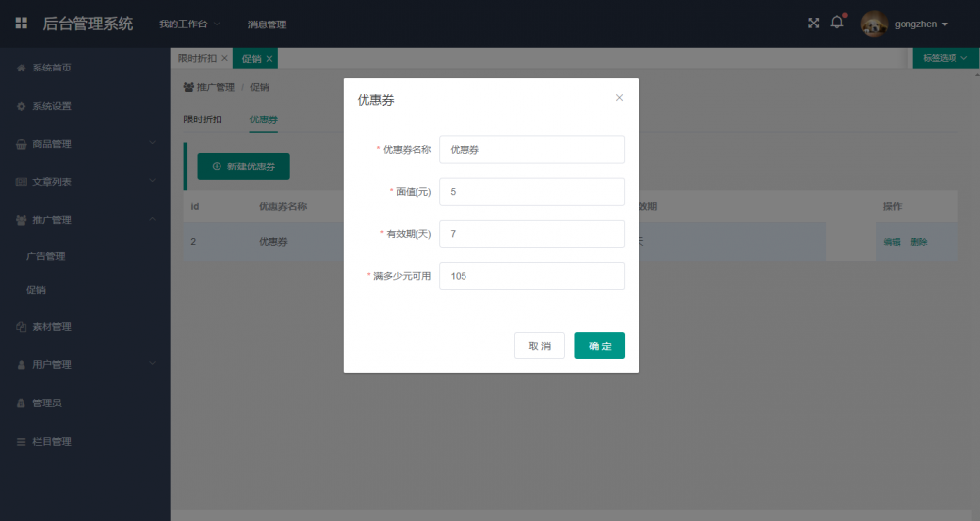Screen dimensions: 980x521
Task: Open the 标签选项 dropdown
Action: click(946, 58)
